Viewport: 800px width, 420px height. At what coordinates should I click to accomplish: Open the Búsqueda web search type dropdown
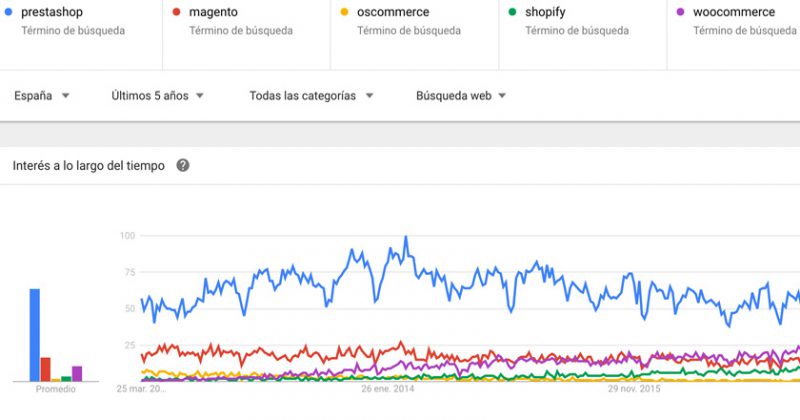pyautogui.click(x=461, y=96)
